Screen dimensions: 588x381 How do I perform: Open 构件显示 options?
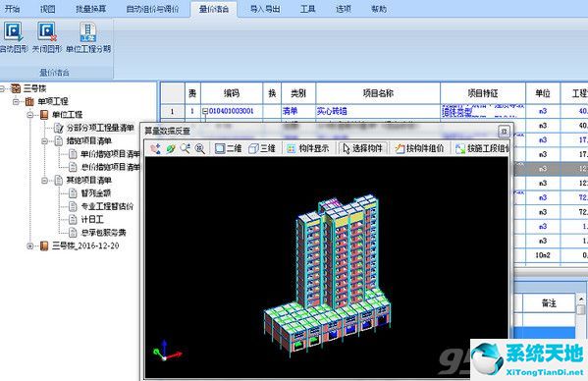tap(308, 148)
